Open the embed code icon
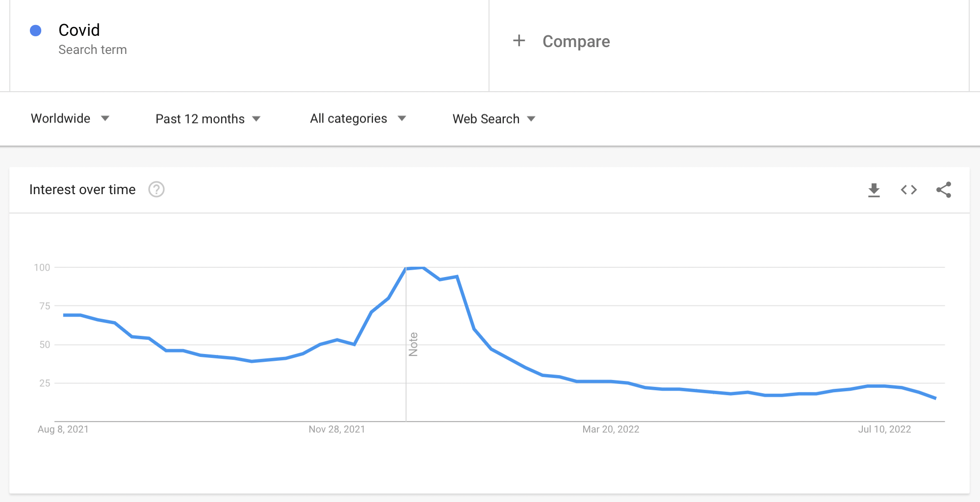Image resolution: width=980 pixels, height=502 pixels. (x=908, y=190)
